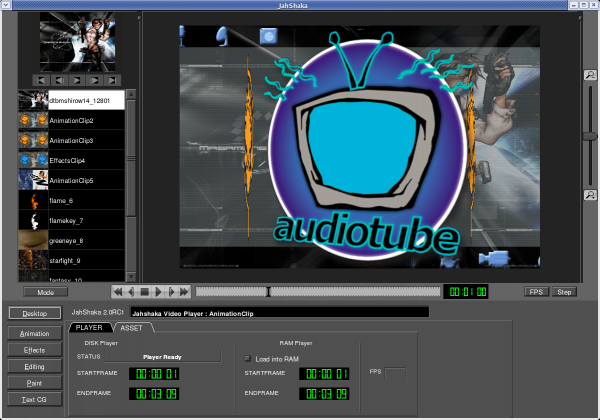
Task: Open the Paint module
Action: click(x=34, y=383)
